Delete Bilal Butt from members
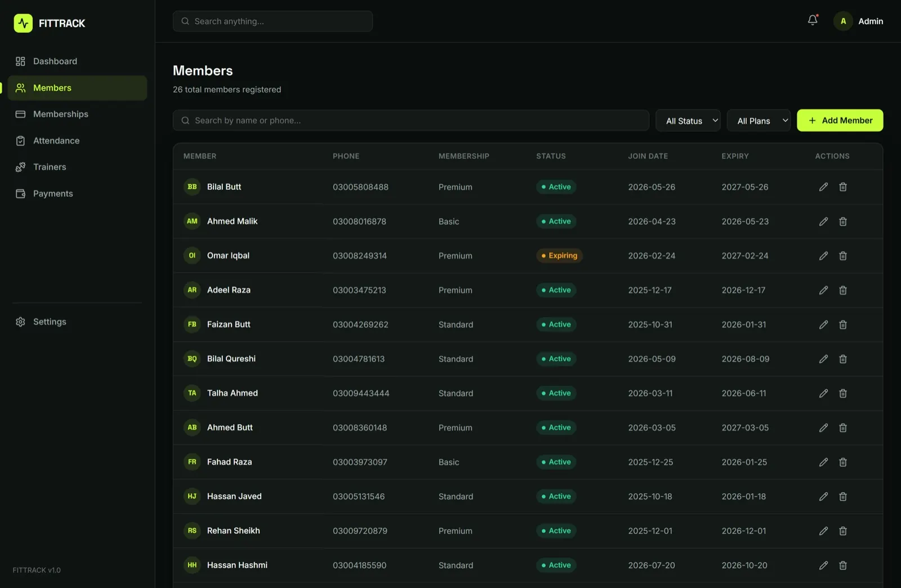Screen dimensions: 901x588 point(843,187)
